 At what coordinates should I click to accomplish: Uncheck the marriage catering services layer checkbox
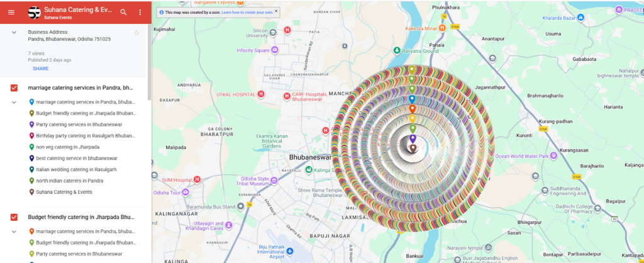[x=14, y=87]
